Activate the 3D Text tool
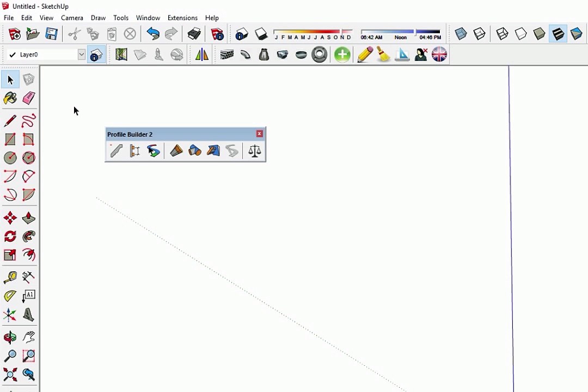588x392 pixels. click(x=28, y=314)
